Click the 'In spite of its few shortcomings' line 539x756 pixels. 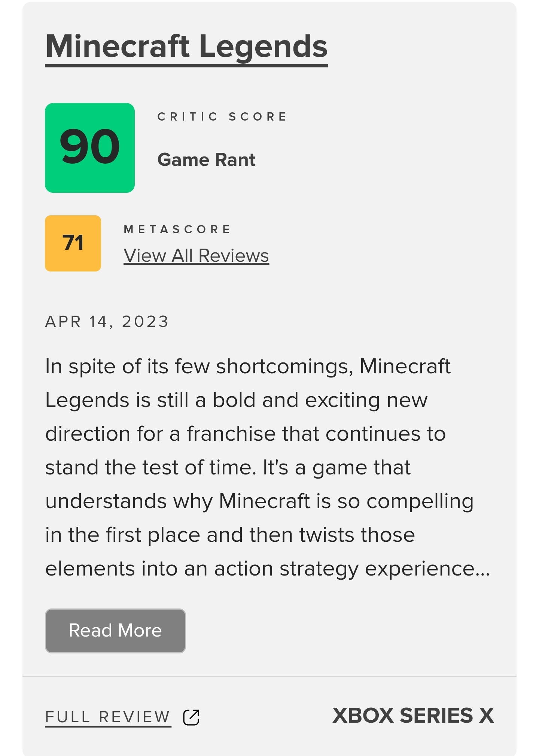pos(248,367)
